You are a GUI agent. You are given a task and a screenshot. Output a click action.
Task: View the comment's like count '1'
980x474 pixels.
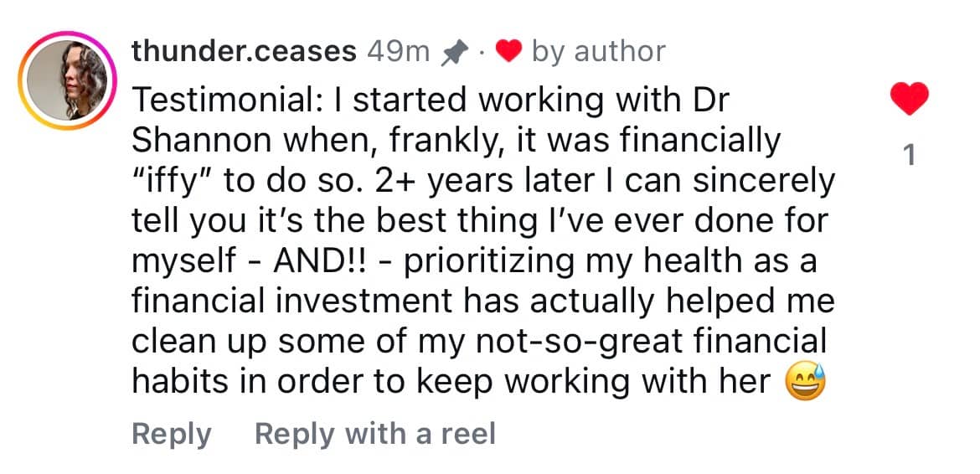pos(909,156)
